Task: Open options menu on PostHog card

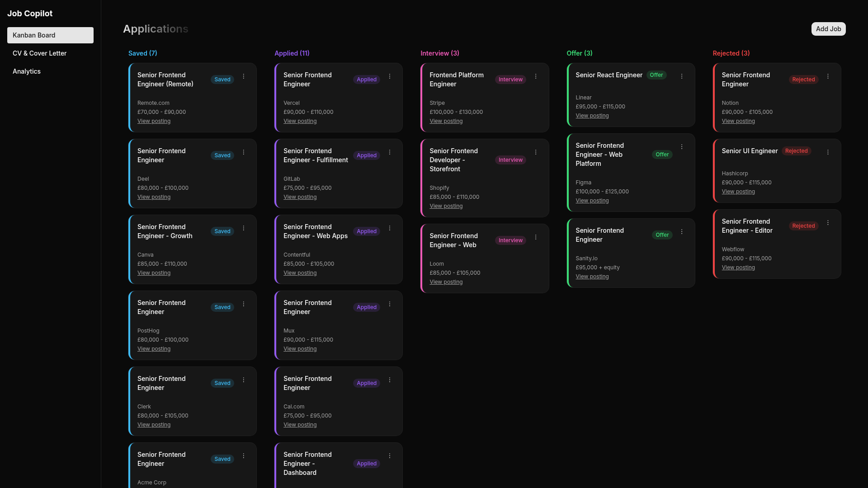Action: 244,304
